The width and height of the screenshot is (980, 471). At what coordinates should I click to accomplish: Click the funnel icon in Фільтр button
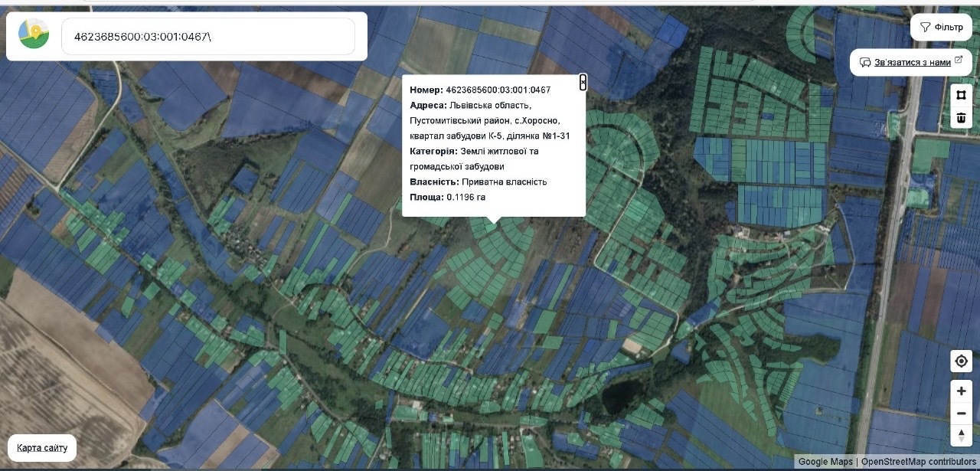[925, 27]
